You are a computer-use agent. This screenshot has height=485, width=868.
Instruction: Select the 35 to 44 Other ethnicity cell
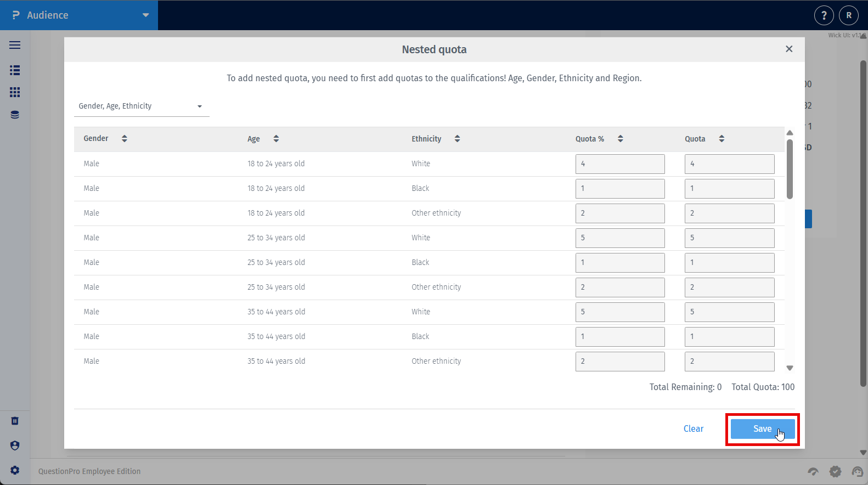click(x=436, y=361)
